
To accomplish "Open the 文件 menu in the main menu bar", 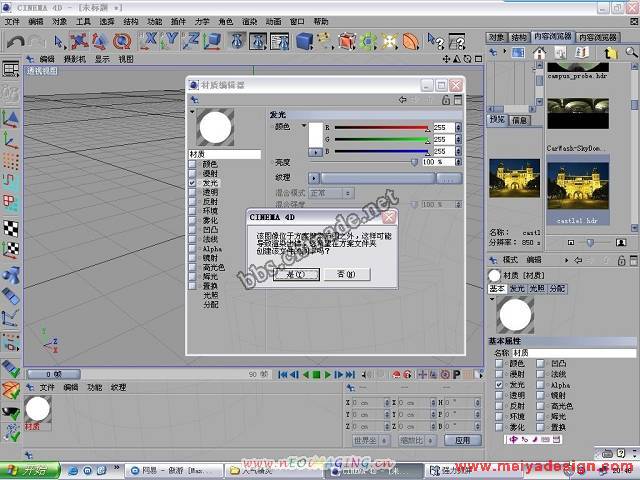I will pos(12,22).
